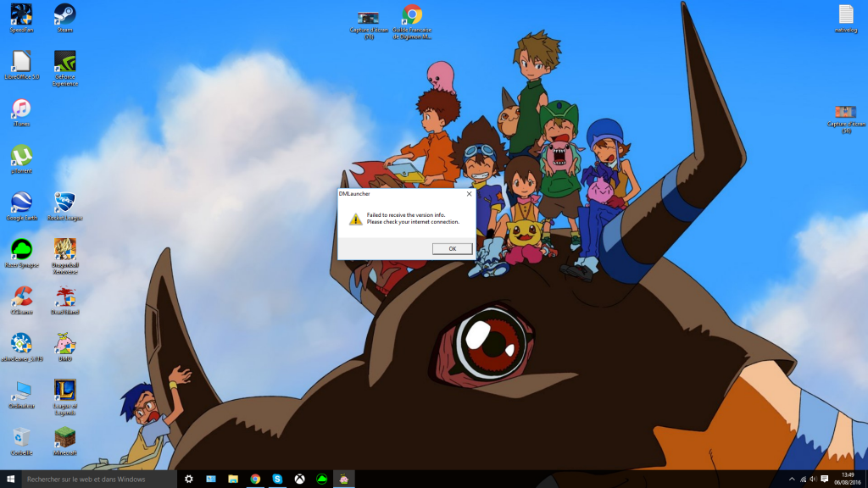Image resolution: width=868 pixels, height=488 pixels.
Task: Select the adwcleaner desktop icon
Action: pos(21,347)
